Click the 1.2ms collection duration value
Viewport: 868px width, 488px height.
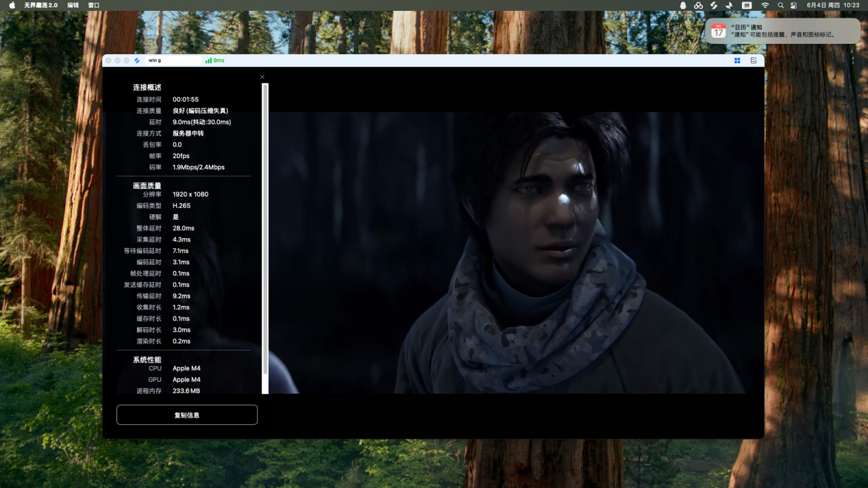tap(182, 307)
